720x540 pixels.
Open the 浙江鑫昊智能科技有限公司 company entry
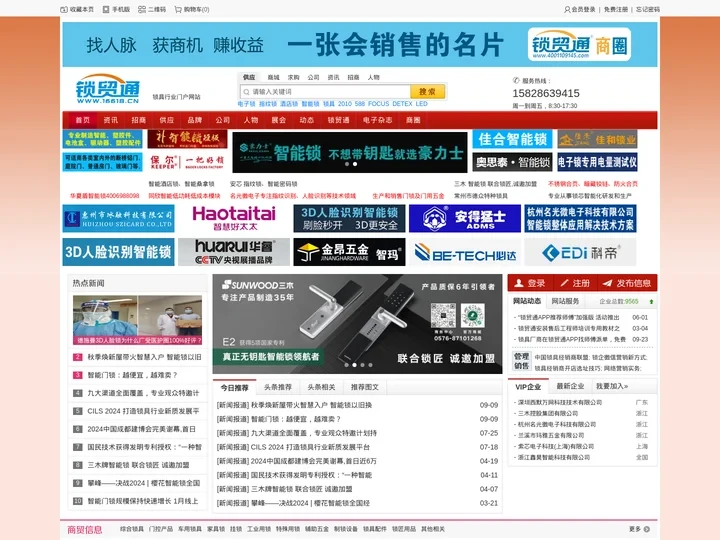554,457
